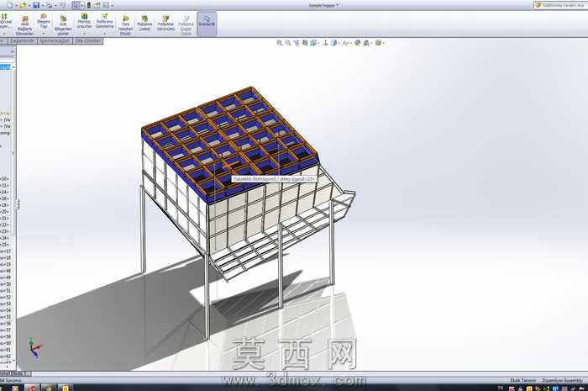
Task: Click the Patlatma Görünümü (Exploded View) tool
Action: click(x=165, y=23)
